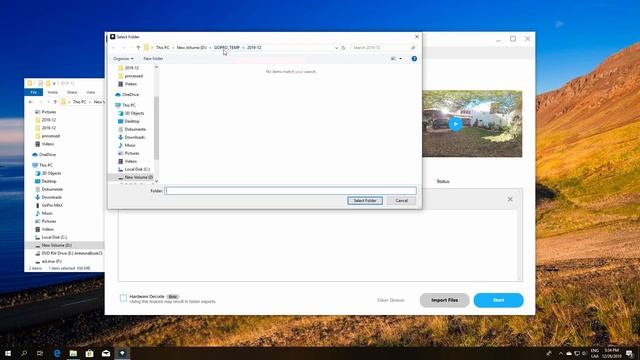This screenshot has width=640, height=360.
Task: Click the Select Folder button
Action: 365,200
